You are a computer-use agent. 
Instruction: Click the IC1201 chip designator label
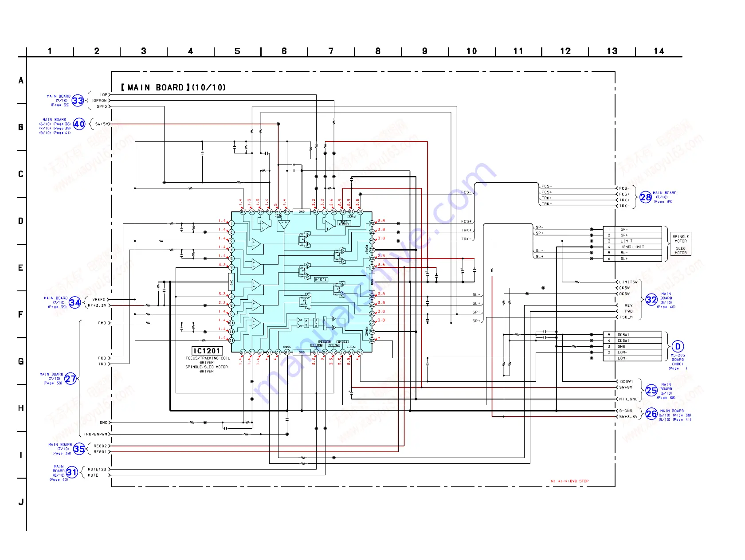click(x=207, y=351)
